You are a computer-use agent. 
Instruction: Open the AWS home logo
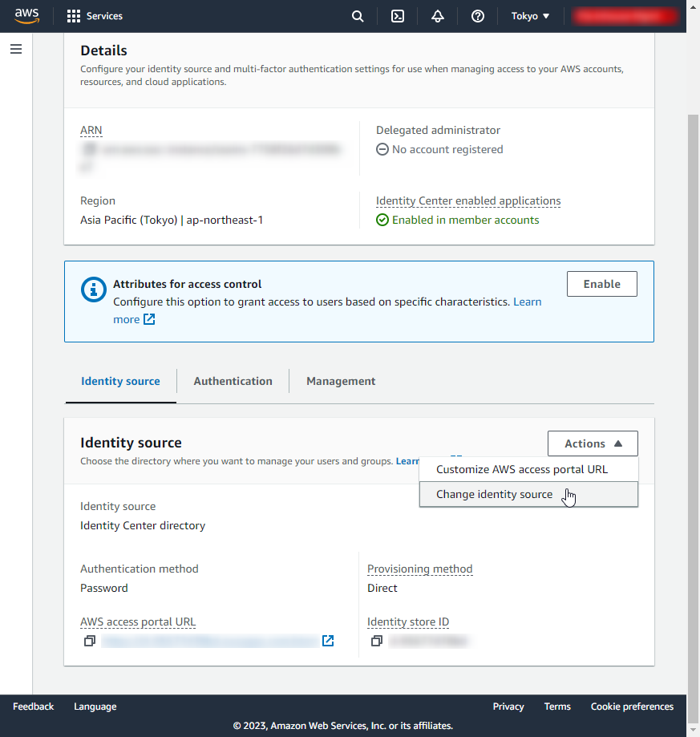pos(26,16)
